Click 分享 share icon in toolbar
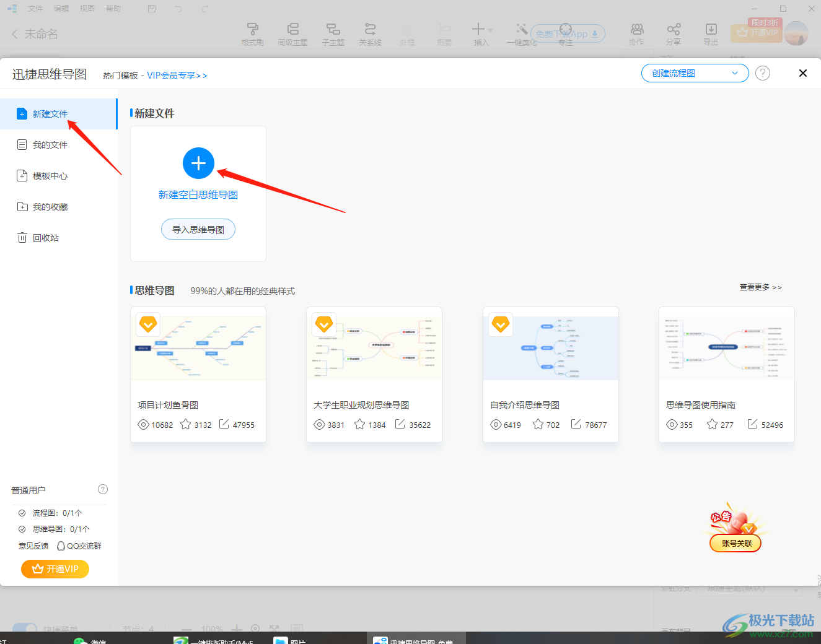This screenshot has width=821, height=644. [674, 34]
